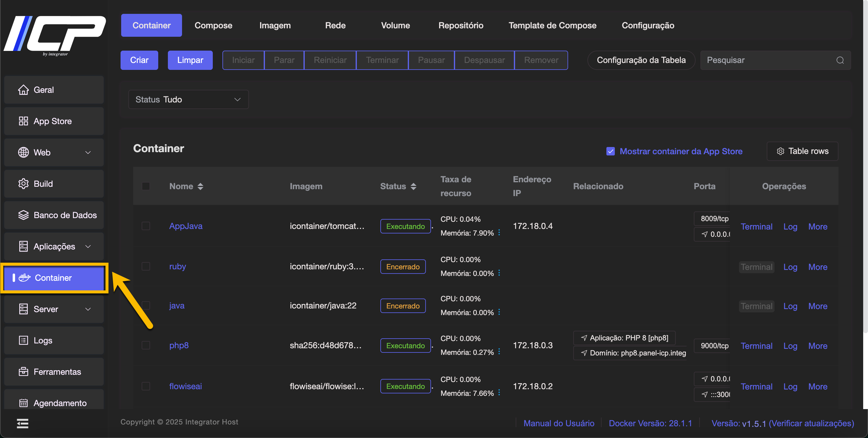Open the Status Tudo dropdown
The width and height of the screenshot is (868, 438).
pos(188,99)
